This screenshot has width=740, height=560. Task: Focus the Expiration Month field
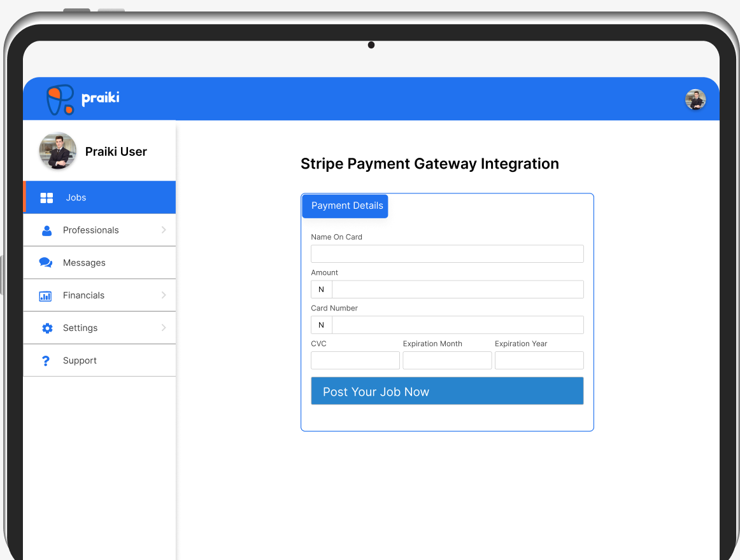click(447, 360)
